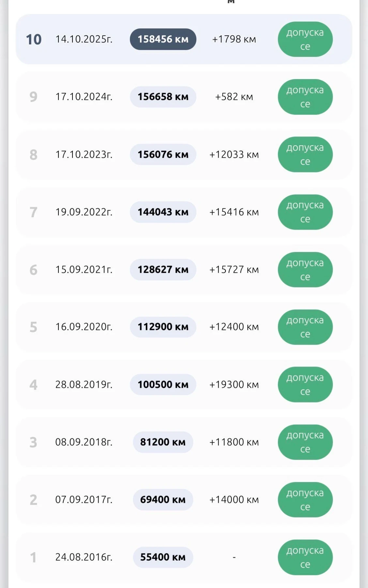Tap the green status badge for 16.09.2020г.

pyautogui.click(x=305, y=327)
